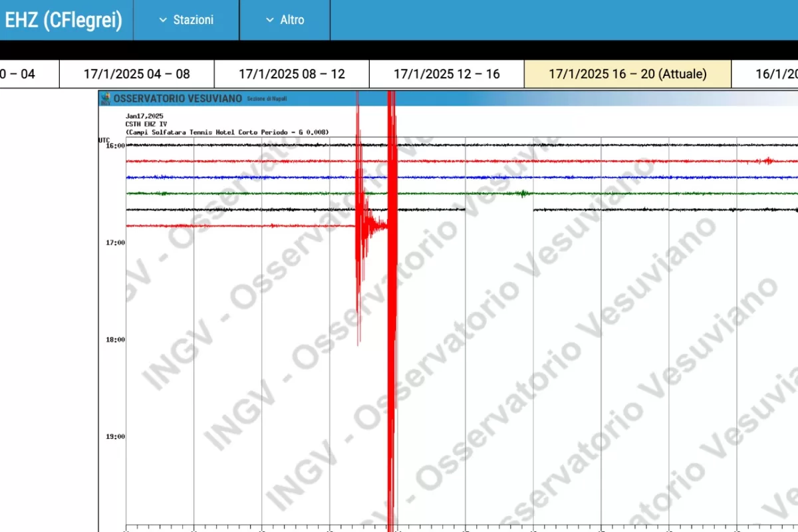
Task: Click the 16:00 time label on the axis
Action: (115, 145)
